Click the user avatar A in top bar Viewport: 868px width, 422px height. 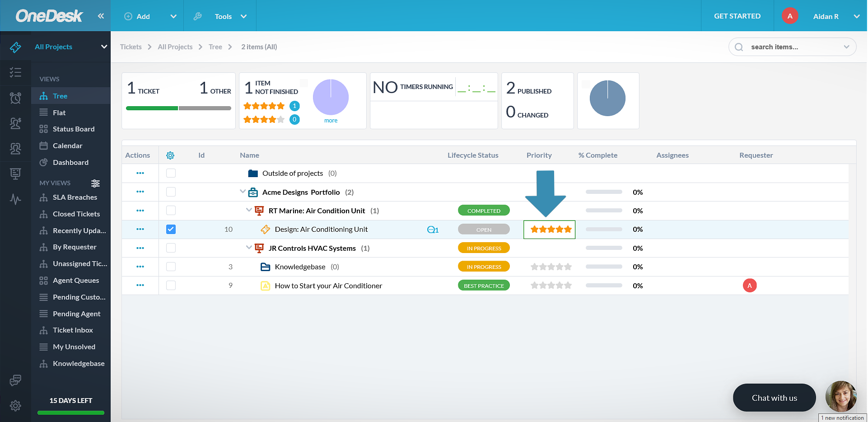[x=790, y=16]
